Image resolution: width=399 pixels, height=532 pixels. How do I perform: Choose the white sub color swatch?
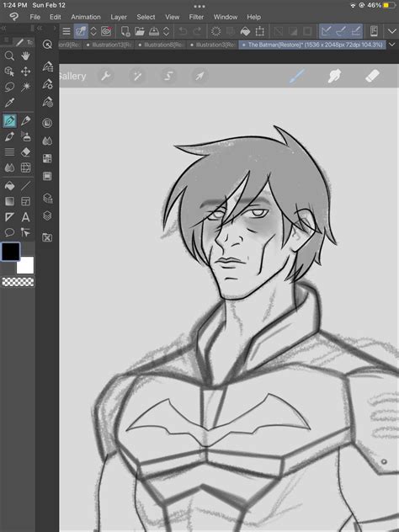25,265
